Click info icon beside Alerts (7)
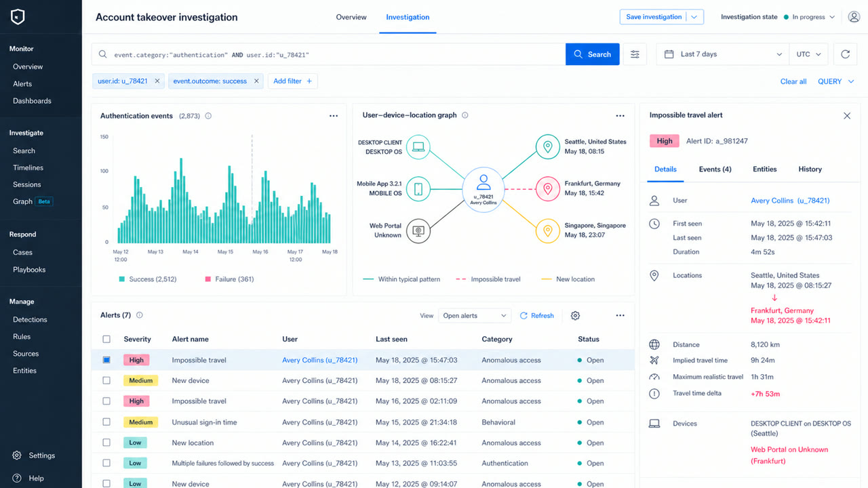Image resolution: width=868 pixels, height=488 pixels. pyautogui.click(x=140, y=315)
